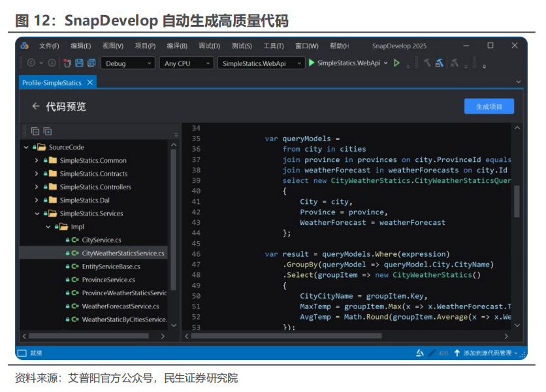Click the folder icon of SimpleStatics.Common

[x=53, y=160]
